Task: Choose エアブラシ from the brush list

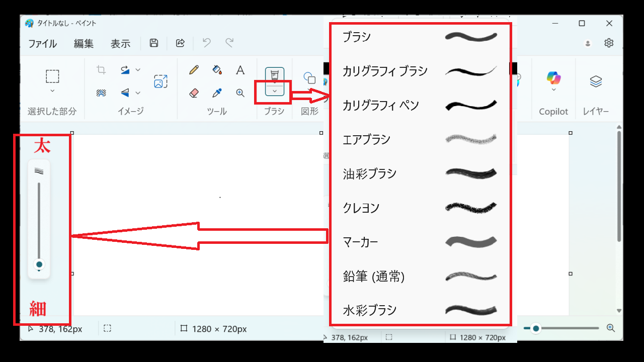Action: tap(420, 139)
